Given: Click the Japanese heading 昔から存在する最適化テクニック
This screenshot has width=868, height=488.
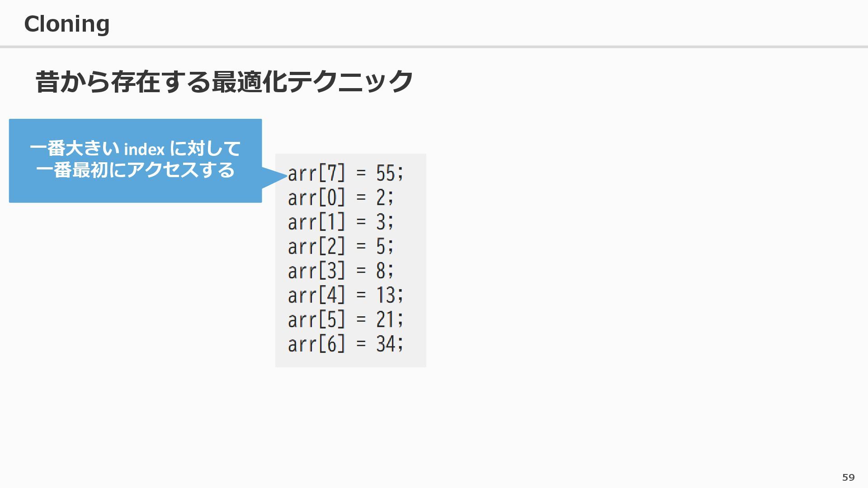Looking at the screenshot, I should 224,82.
